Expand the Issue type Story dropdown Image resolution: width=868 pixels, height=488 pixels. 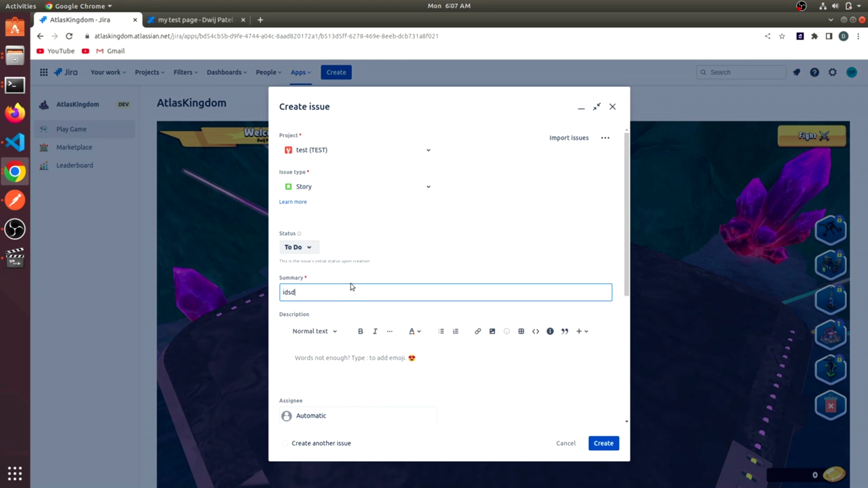point(357,187)
